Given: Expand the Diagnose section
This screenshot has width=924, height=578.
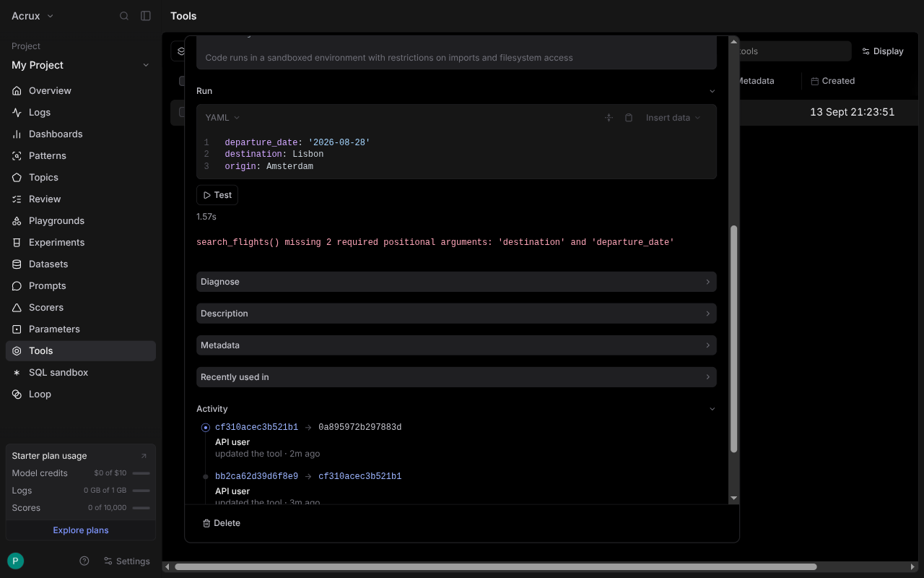Looking at the screenshot, I should [x=456, y=282].
